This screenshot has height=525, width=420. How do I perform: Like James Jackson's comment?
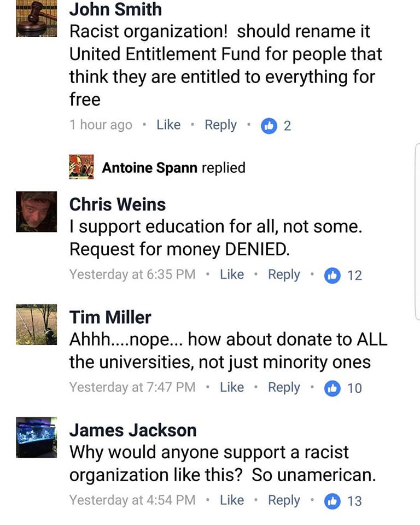[x=232, y=500]
